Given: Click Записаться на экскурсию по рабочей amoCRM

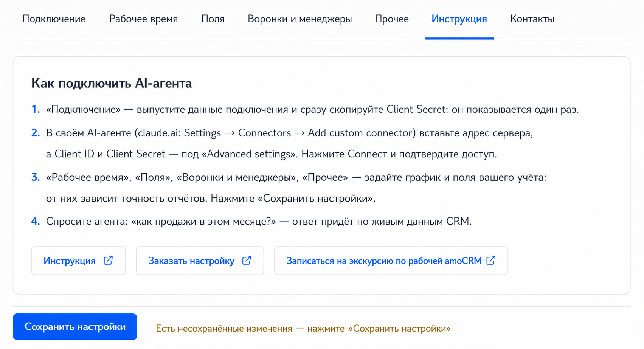Looking at the screenshot, I should click(x=391, y=261).
